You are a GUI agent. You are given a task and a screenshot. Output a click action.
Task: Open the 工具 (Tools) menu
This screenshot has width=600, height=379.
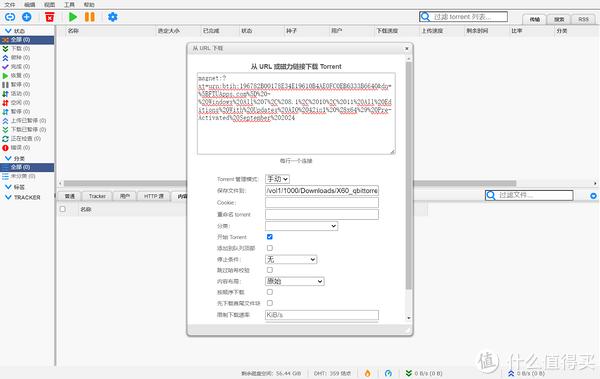click(x=69, y=5)
